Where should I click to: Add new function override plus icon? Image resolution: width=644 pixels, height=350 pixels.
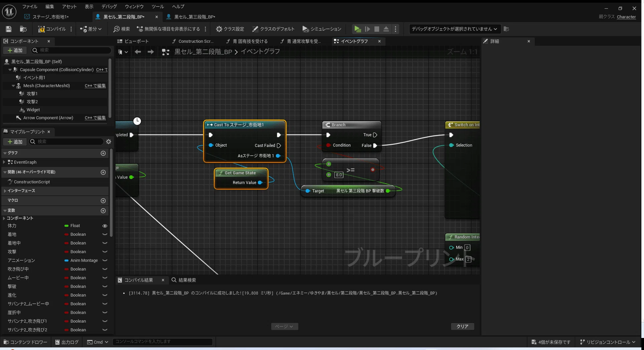(x=103, y=172)
